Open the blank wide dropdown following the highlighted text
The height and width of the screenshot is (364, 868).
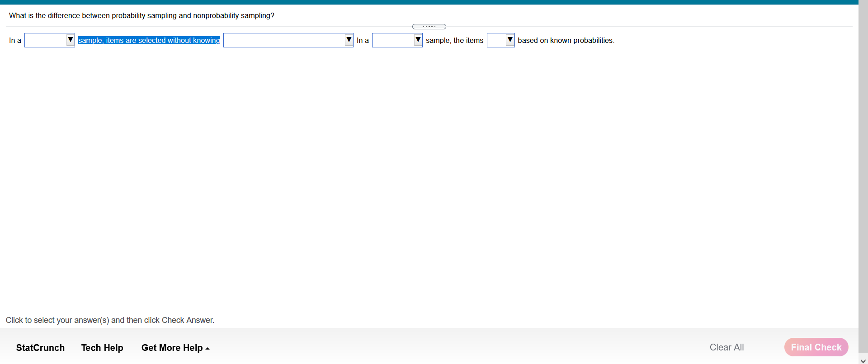point(284,40)
